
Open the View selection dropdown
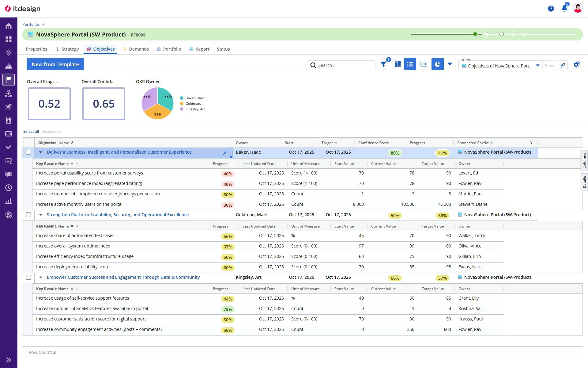click(500, 66)
